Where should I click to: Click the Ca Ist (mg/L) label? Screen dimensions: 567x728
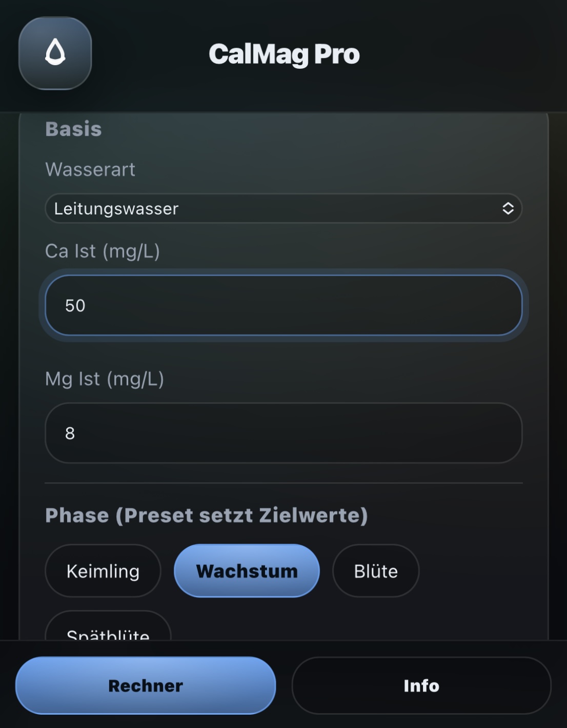tap(103, 251)
